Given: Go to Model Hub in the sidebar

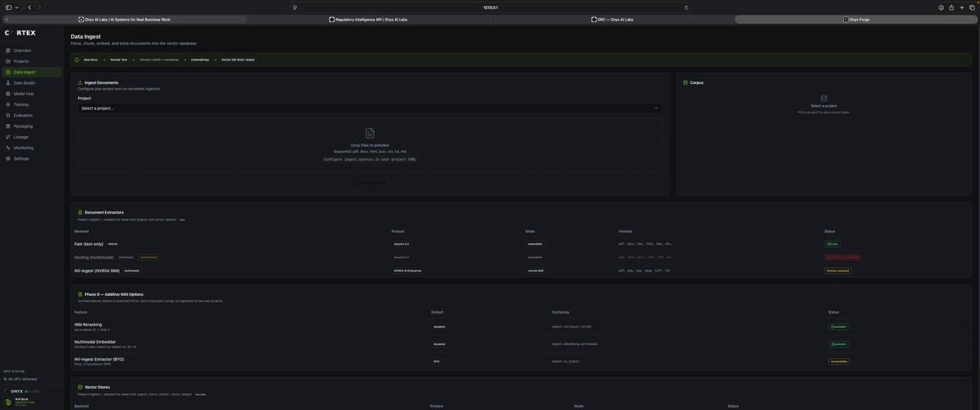Looking at the screenshot, I should (31, 93).
